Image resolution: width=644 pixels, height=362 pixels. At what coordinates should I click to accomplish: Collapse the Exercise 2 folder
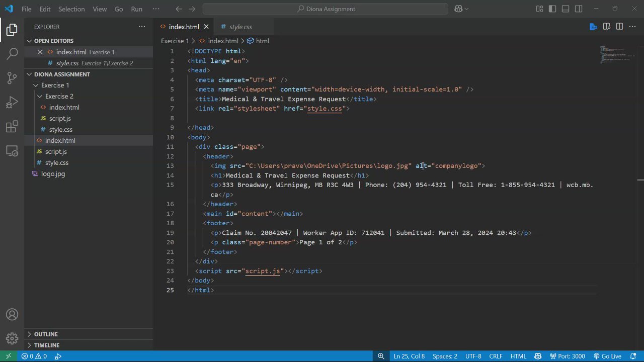pos(59,96)
